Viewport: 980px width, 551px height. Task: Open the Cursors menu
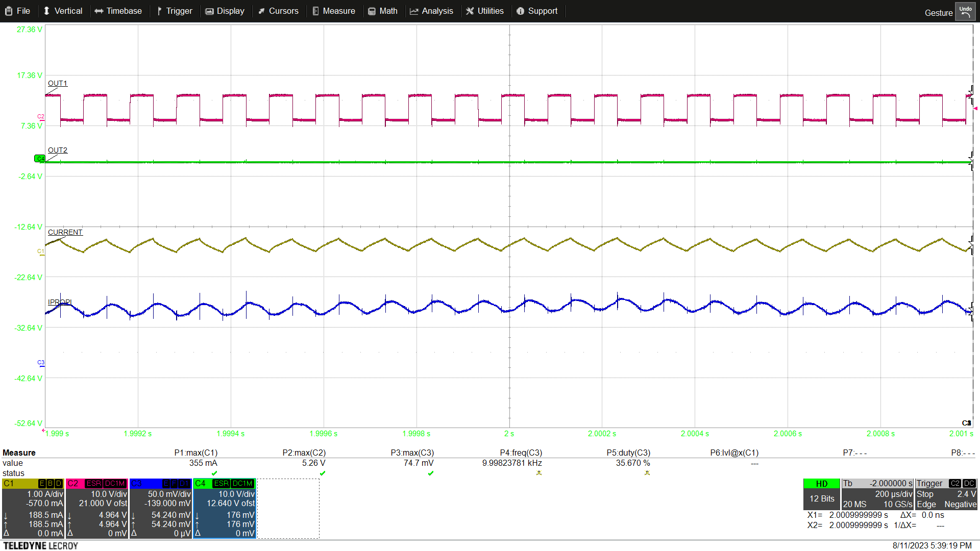[278, 11]
